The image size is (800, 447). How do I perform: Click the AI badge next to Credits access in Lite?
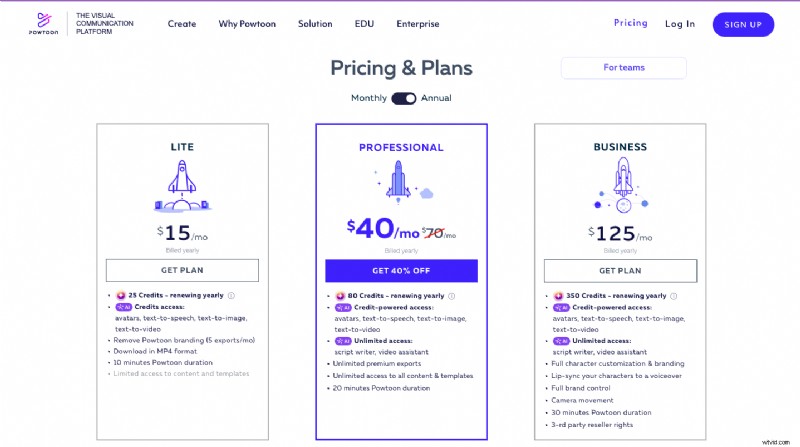[x=123, y=307]
